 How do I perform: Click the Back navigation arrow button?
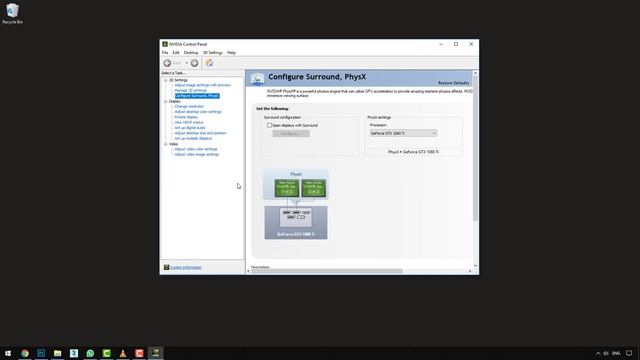(x=167, y=63)
